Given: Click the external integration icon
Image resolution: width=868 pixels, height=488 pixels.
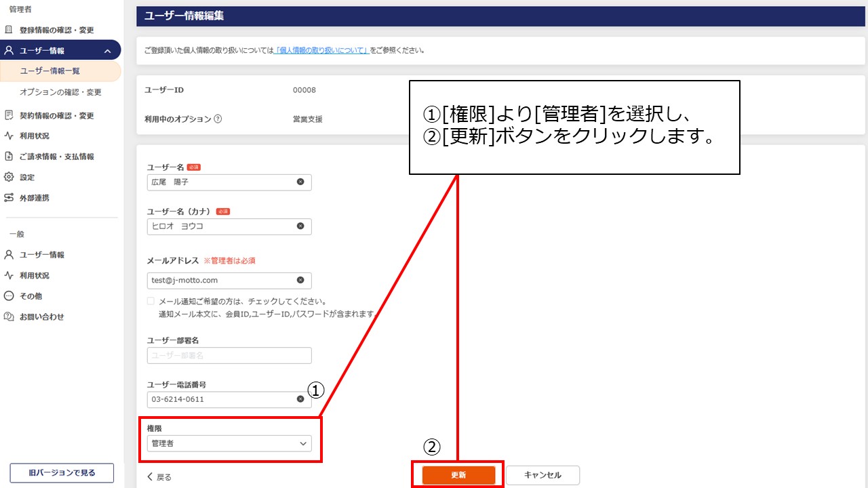Looking at the screenshot, I should pos(9,198).
